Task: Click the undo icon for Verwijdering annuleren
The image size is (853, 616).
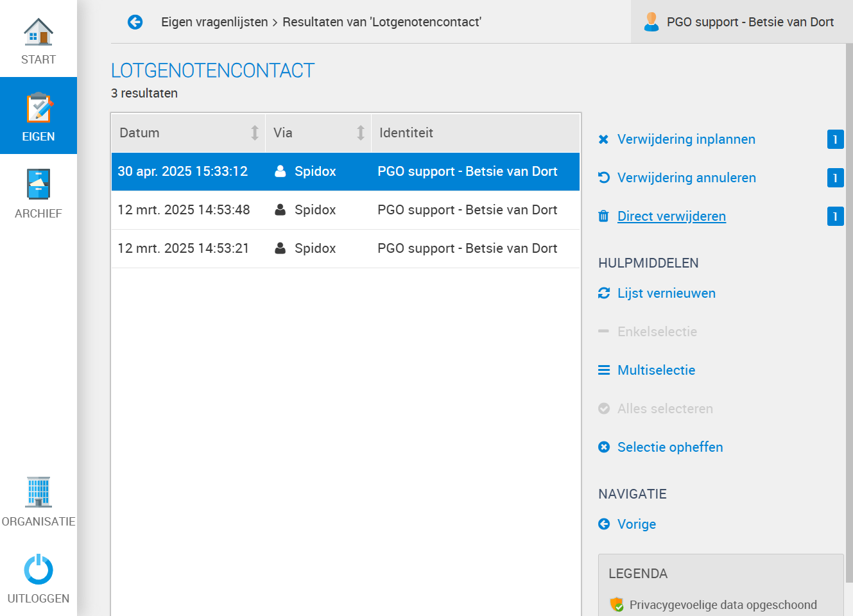Action: tap(604, 178)
